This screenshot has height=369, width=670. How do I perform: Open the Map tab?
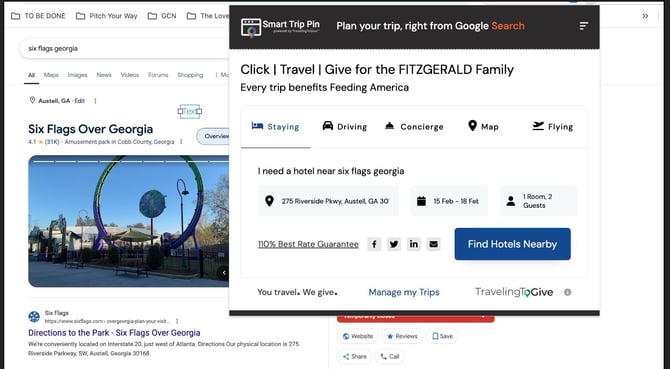[483, 126]
